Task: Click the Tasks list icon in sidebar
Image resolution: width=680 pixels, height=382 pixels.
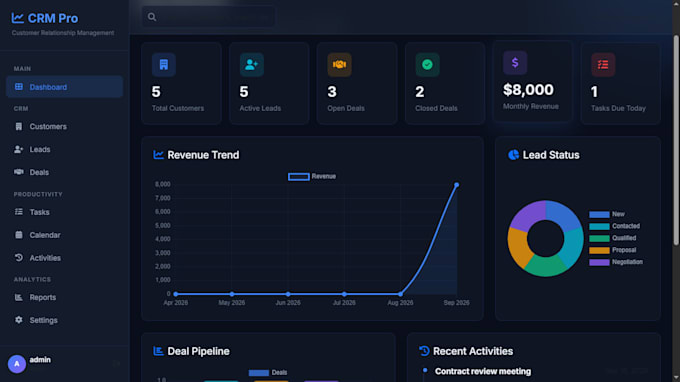Action: 19,212
